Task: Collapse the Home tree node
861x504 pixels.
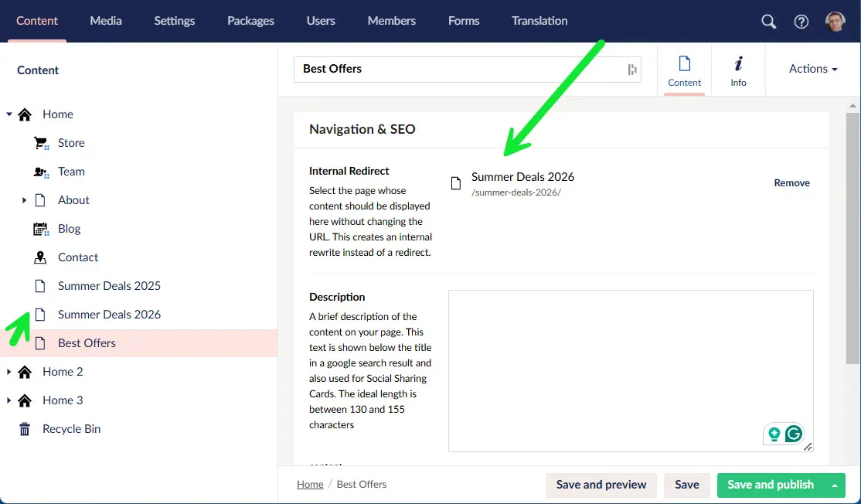Action: pyautogui.click(x=8, y=114)
